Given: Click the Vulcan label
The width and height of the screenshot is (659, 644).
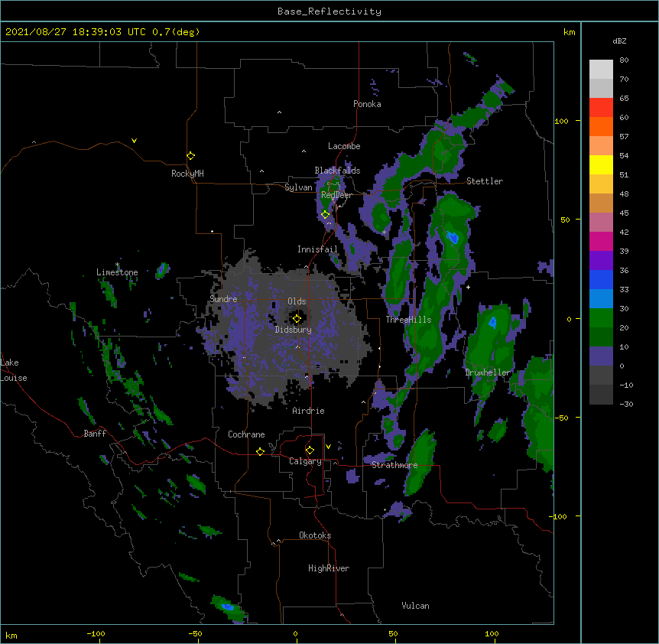Looking at the screenshot, I should click(415, 606).
